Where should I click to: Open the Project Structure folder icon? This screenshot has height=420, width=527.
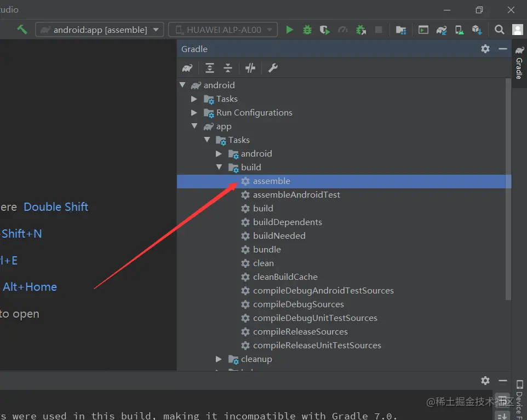(x=401, y=30)
